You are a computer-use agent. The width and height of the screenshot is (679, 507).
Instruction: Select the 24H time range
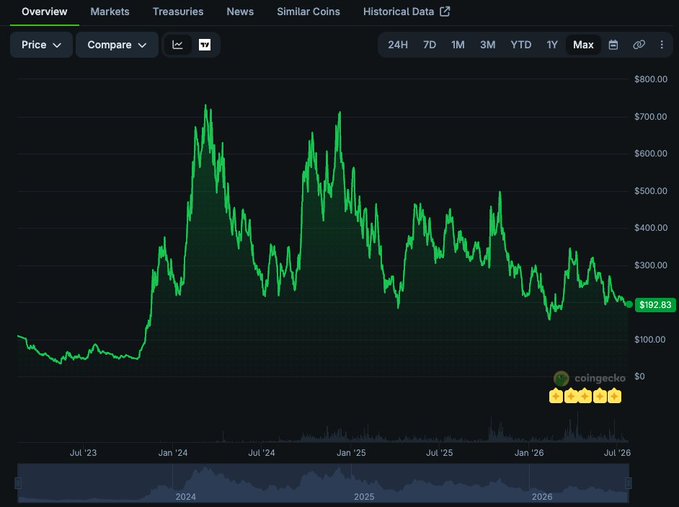pos(398,45)
